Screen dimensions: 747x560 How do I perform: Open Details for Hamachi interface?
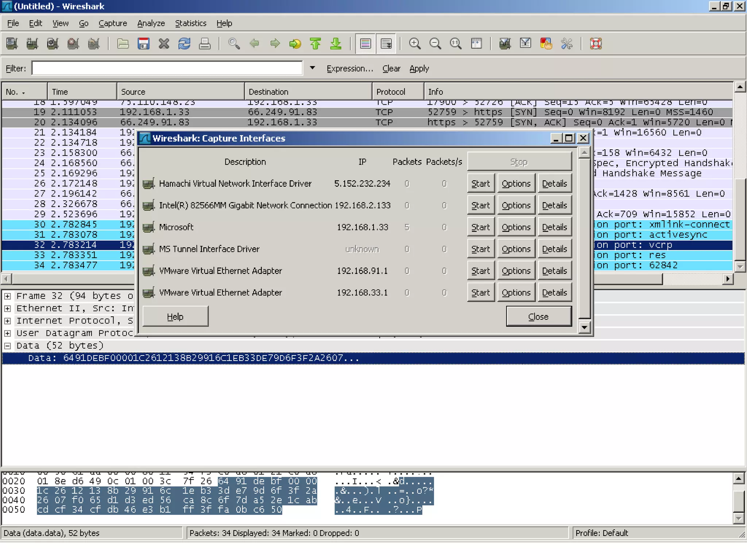(x=554, y=184)
